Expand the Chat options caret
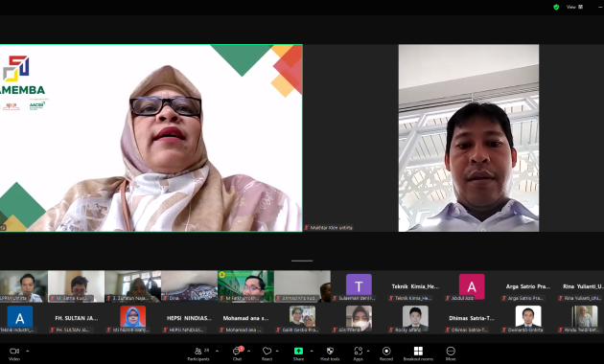Image resolution: width=604 pixels, height=364 pixels. (249, 351)
